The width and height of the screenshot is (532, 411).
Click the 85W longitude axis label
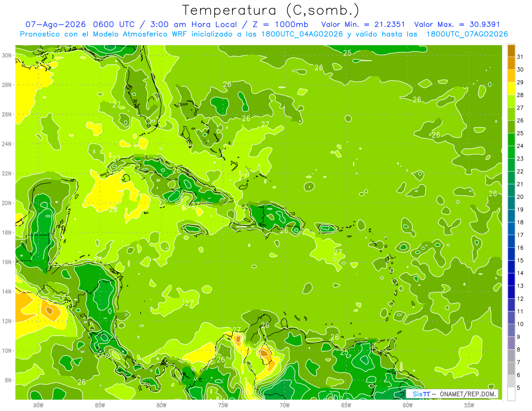click(100, 405)
